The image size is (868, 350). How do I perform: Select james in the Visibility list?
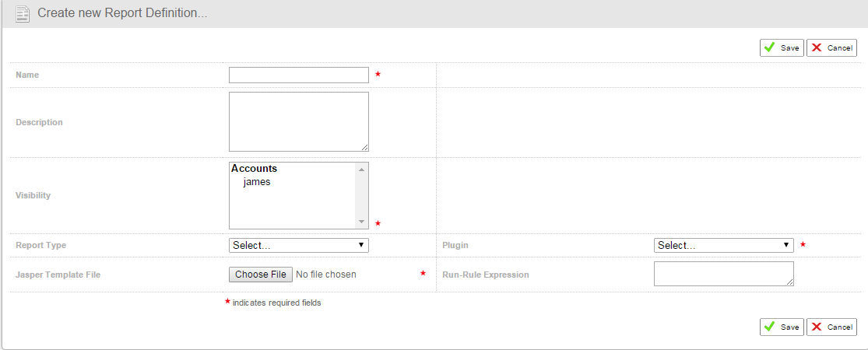[257, 182]
